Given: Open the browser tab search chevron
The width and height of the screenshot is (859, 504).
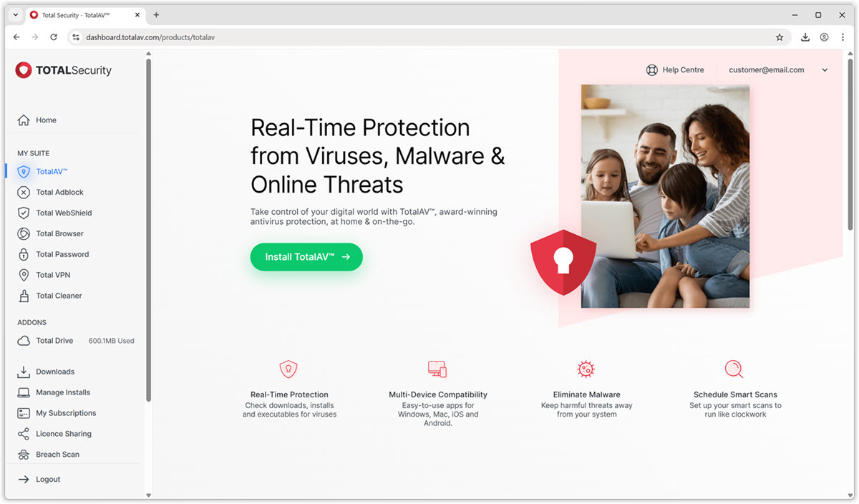Looking at the screenshot, I should point(16,15).
